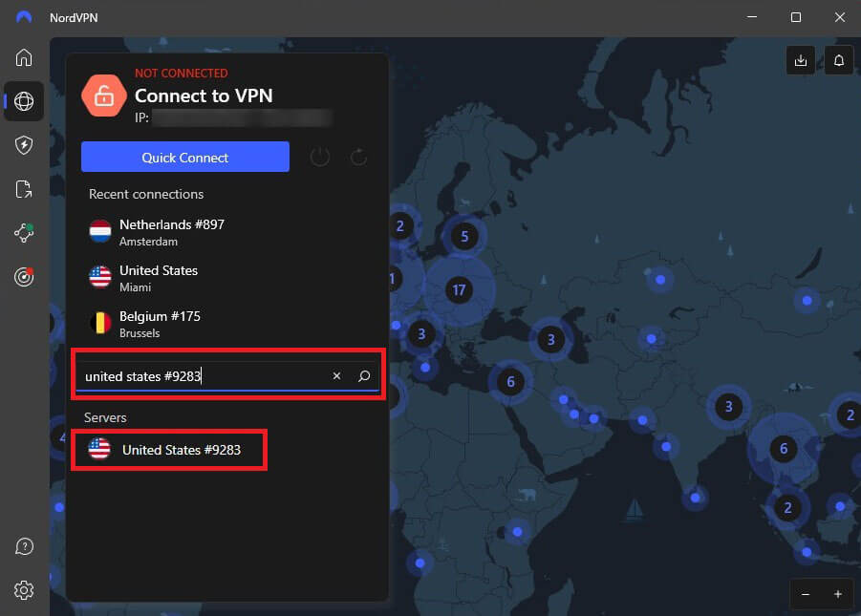Click the reconnect refresh icon
The height and width of the screenshot is (616, 861).
[357, 157]
